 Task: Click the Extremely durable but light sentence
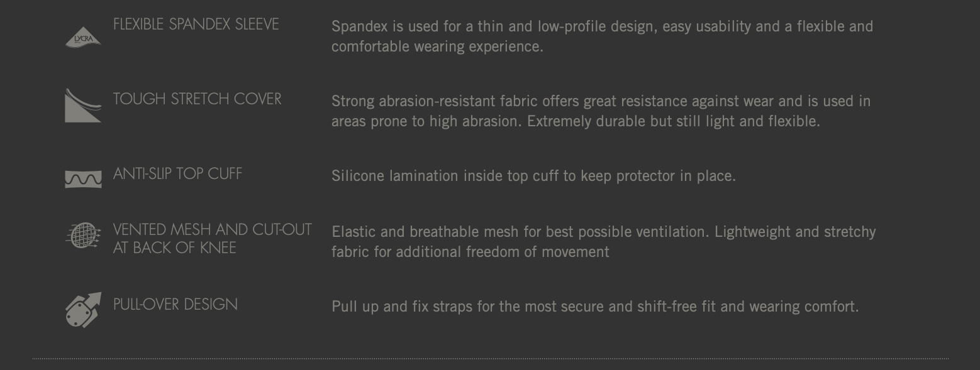[x=674, y=121]
